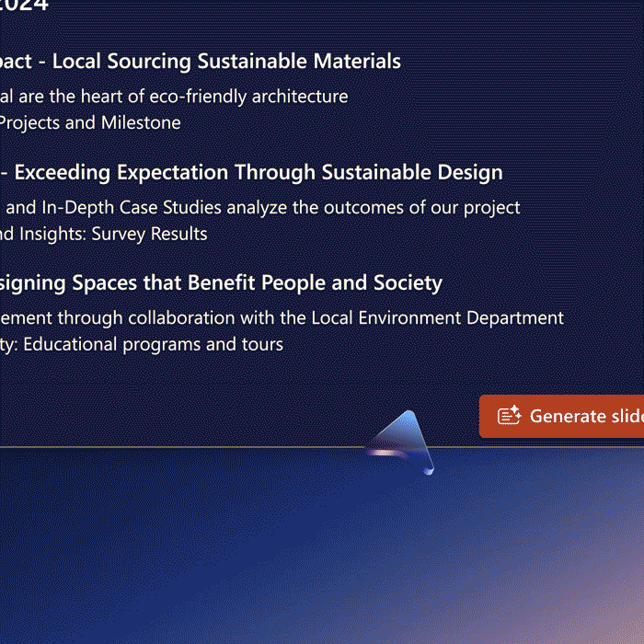The image size is (644, 644).
Task: Select line 'Projects and Milestone'
Action: pyautogui.click(x=89, y=122)
